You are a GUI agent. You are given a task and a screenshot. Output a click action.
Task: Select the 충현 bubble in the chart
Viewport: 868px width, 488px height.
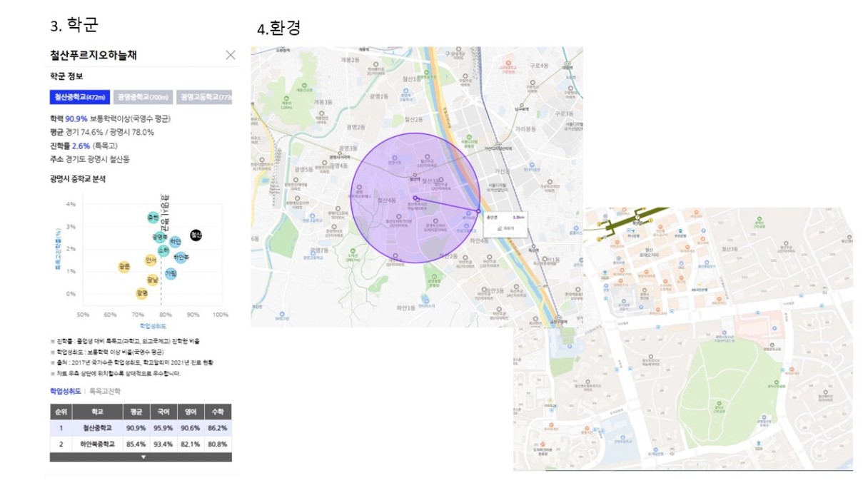point(153,217)
